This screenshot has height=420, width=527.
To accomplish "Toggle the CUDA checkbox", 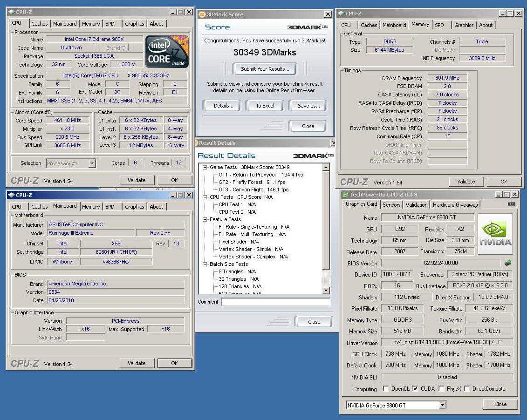I will pos(415,388).
